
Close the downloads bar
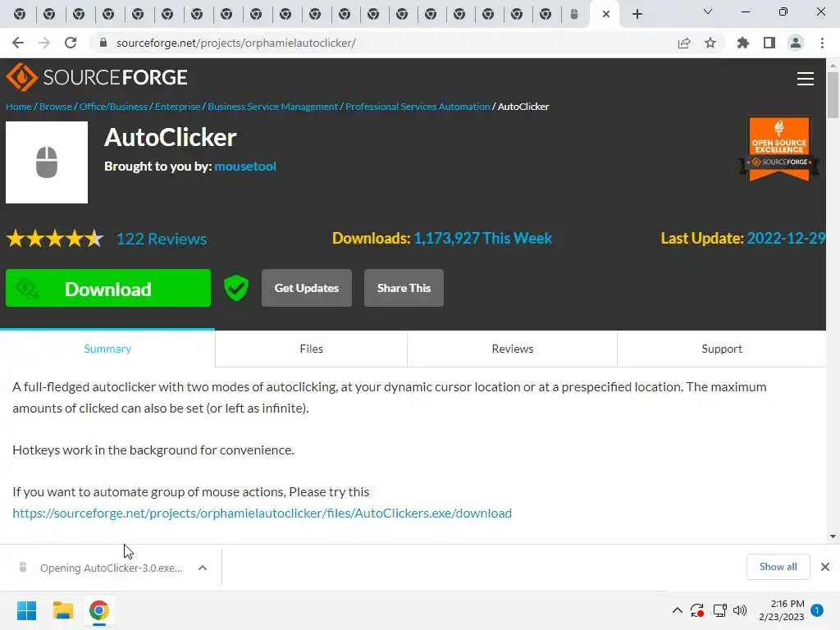[x=825, y=567]
